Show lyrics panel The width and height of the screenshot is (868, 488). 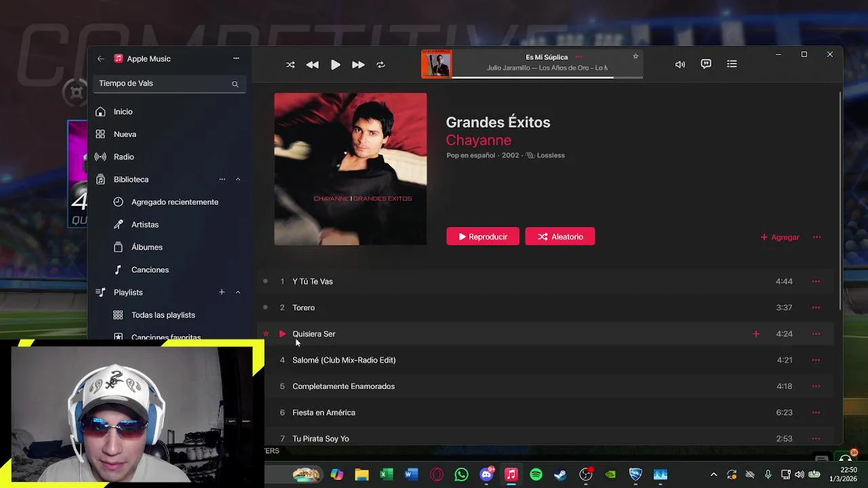(x=706, y=64)
